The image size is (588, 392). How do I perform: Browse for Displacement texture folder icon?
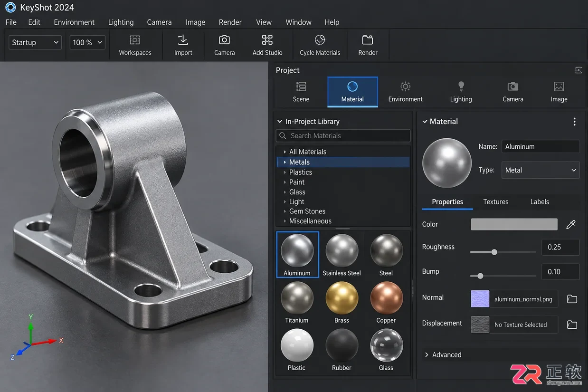pyautogui.click(x=572, y=325)
